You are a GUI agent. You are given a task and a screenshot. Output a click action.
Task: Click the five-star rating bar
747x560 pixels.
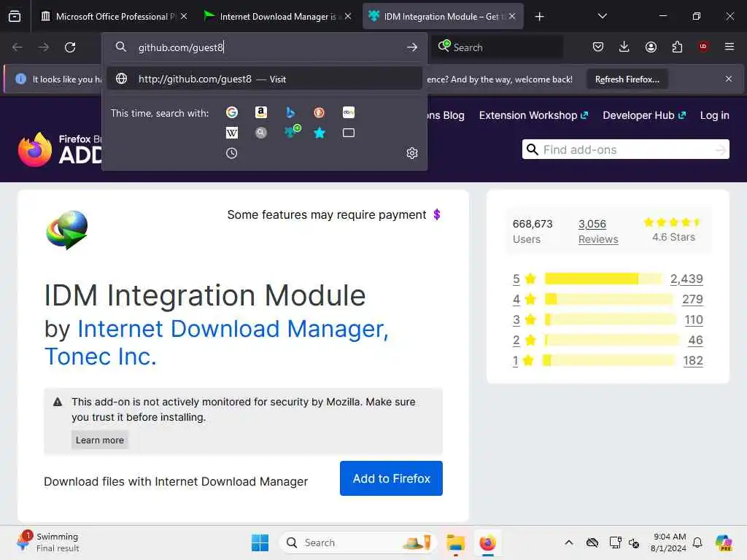pos(603,279)
